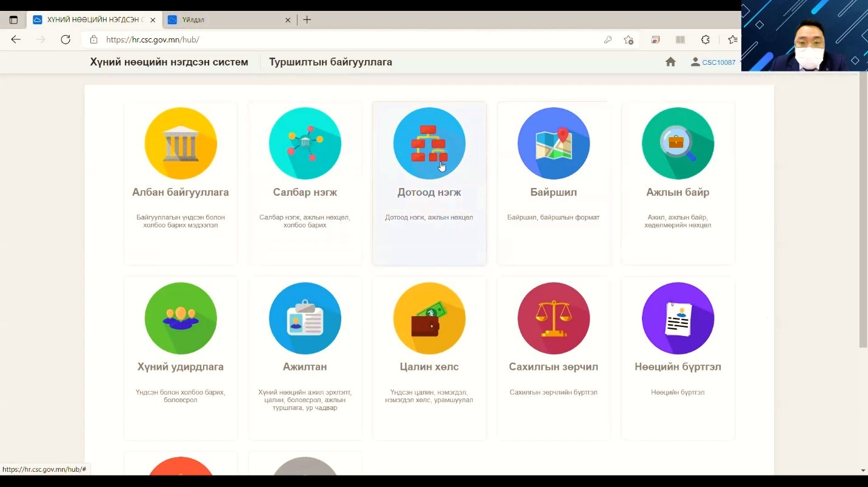
Task: Open a new browser tab
Action: tap(307, 20)
